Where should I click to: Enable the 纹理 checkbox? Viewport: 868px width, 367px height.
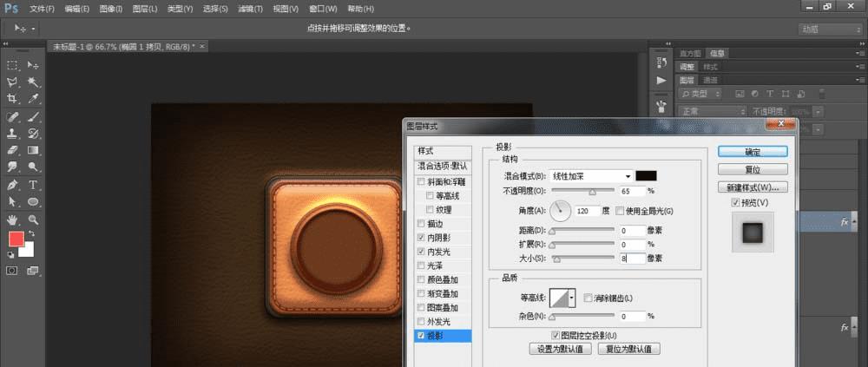click(x=430, y=210)
